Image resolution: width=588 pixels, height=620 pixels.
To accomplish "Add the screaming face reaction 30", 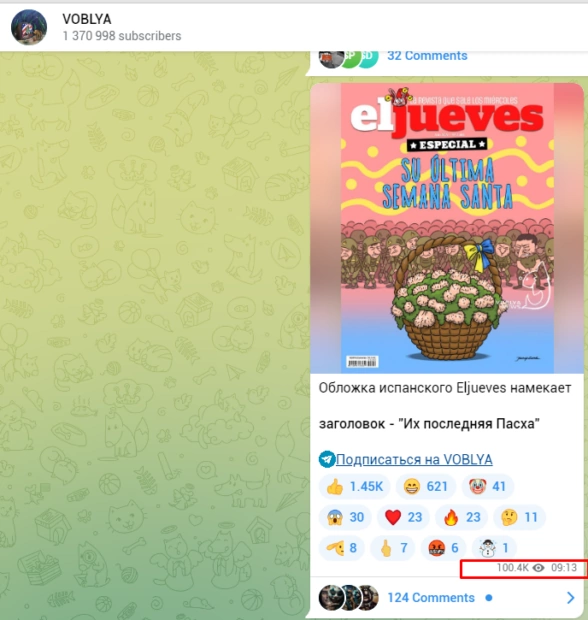I will coord(345,517).
